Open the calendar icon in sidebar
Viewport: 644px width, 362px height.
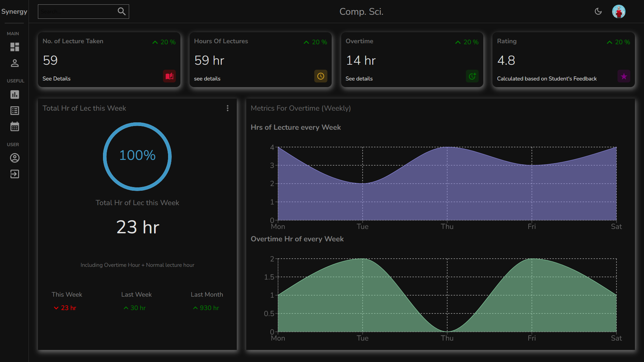(x=14, y=127)
